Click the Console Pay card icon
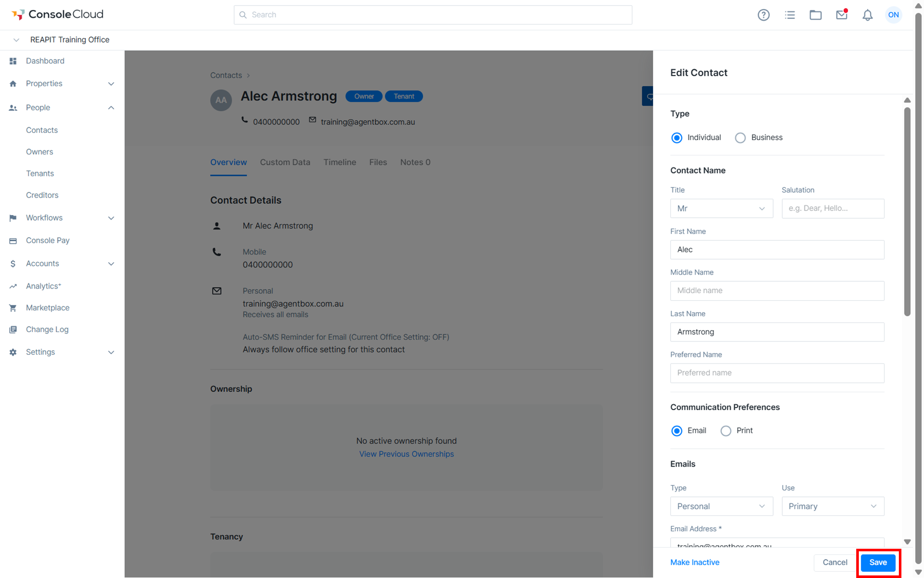This screenshot has width=924, height=578. tap(13, 241)
